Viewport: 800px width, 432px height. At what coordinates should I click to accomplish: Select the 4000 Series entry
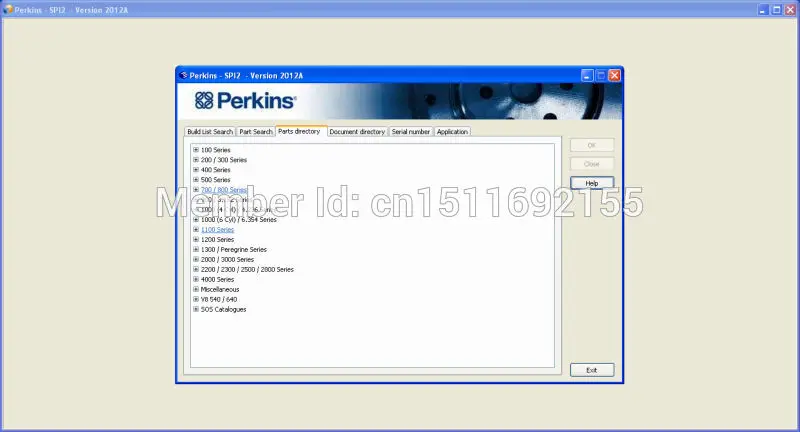click(x=217, y=279)
